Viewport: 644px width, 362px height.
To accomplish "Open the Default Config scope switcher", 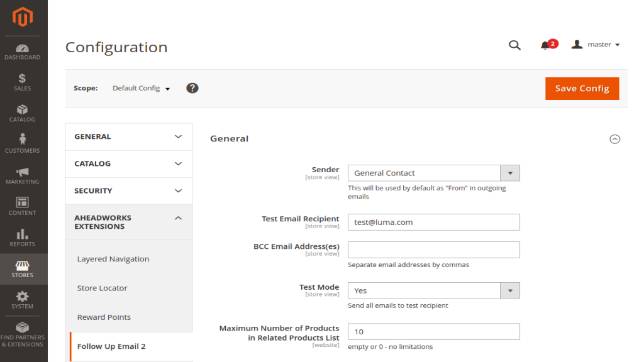I will [142, 88].
